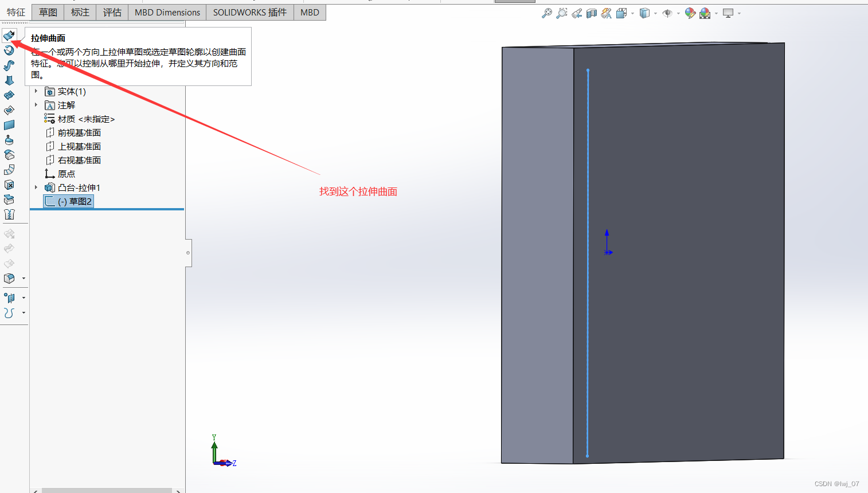Switch to the 标注 tab

click(x=80, y=12)
